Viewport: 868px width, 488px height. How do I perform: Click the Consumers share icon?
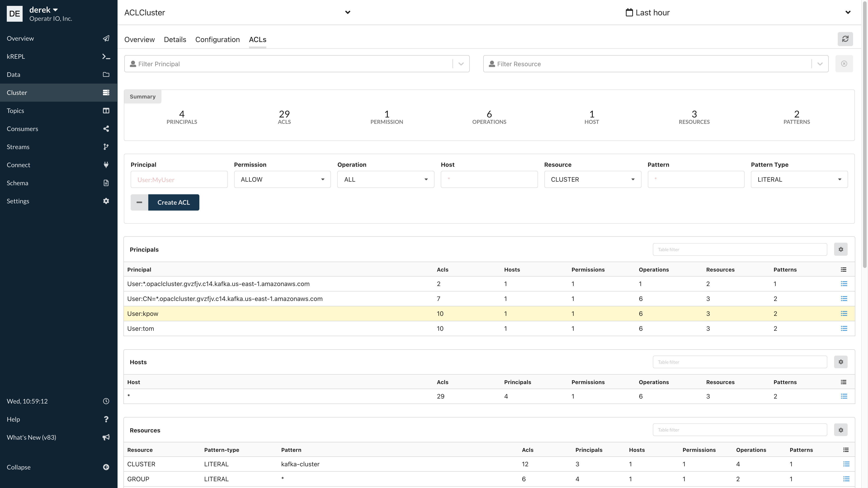click(x=106, y=129)
